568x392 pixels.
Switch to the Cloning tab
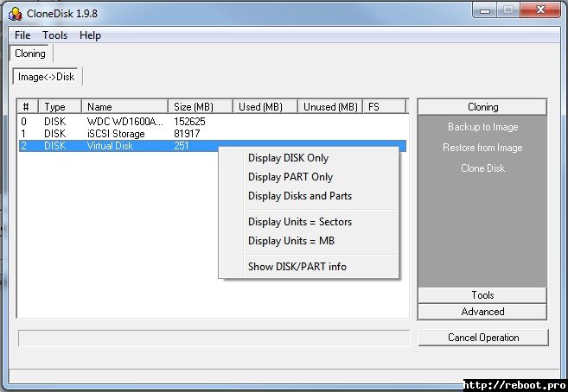[30, 54]
